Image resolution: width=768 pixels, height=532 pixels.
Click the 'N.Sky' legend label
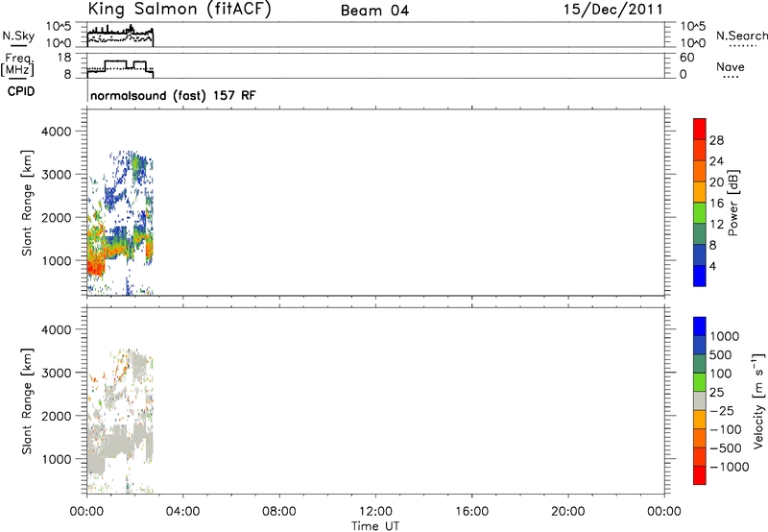[x=18, y=36]
